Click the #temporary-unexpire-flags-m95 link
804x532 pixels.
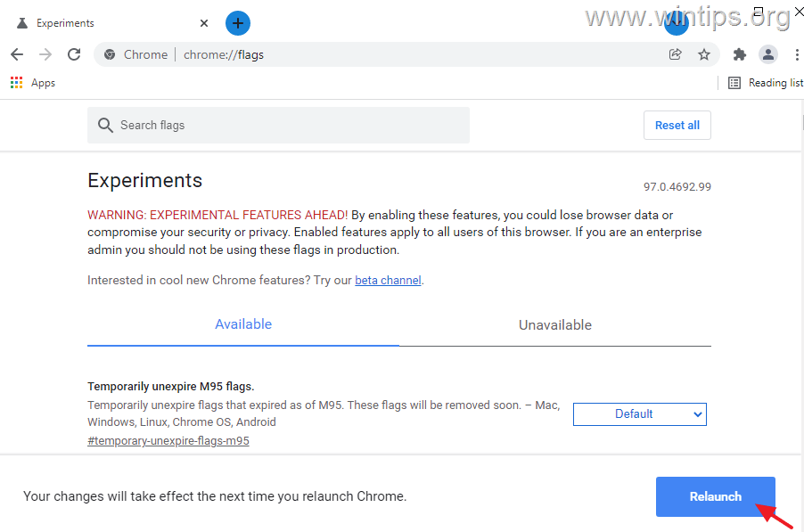[x=168, y=440]
